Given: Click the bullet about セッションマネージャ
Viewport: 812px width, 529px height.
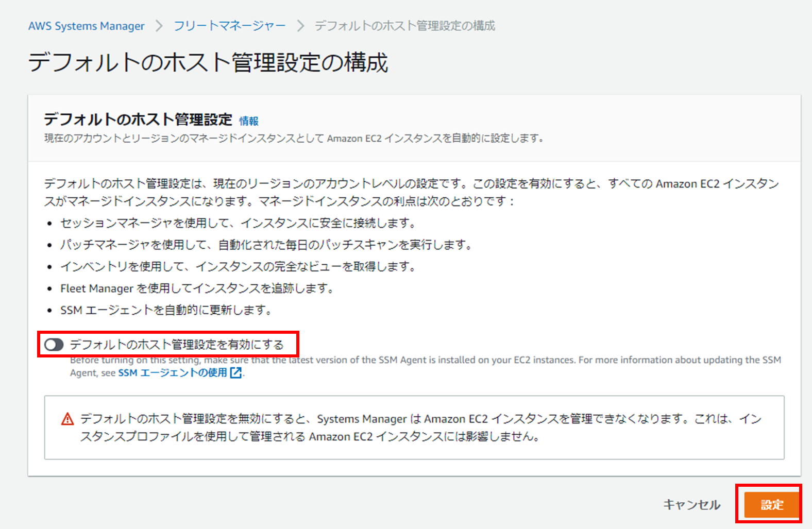Looking at the screenshot, I should click(x=238, y=223).
